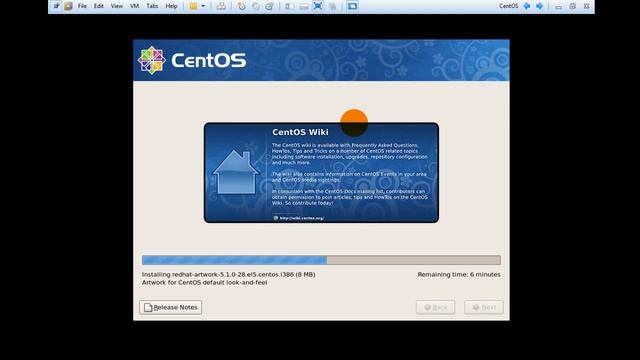The image size is (640, 360).
Task: Toggle the library sidebar view icon
Action: [x=290, y=6]
